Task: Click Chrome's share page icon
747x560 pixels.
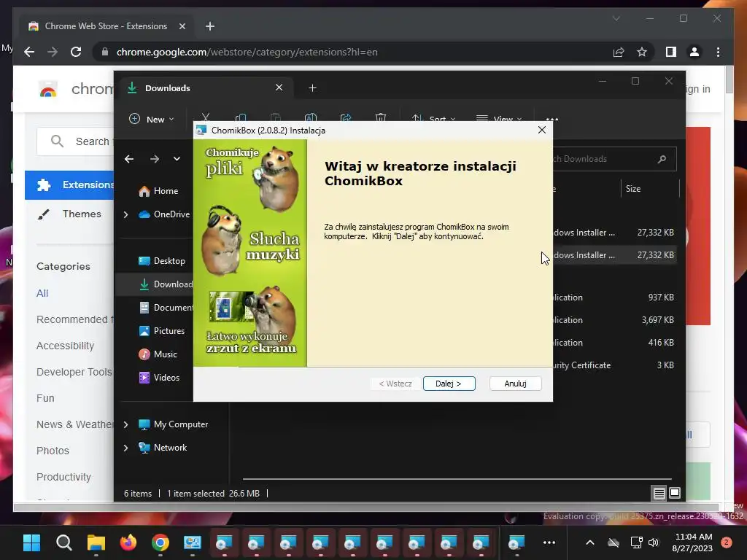Action: (619, 52)
